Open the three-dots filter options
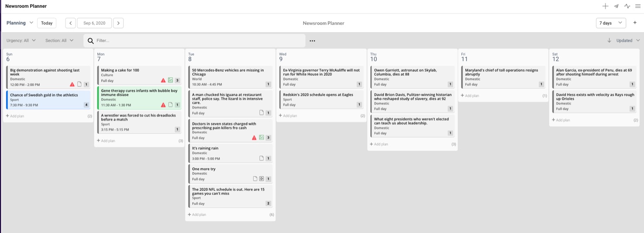Viewport: 644px width, 233px height. [x=312, y=41]
